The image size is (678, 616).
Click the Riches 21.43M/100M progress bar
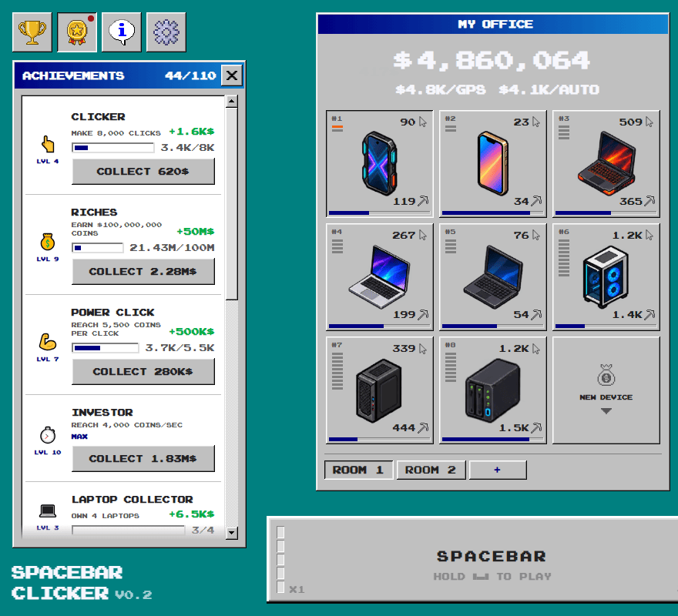[x=98, y=248]
